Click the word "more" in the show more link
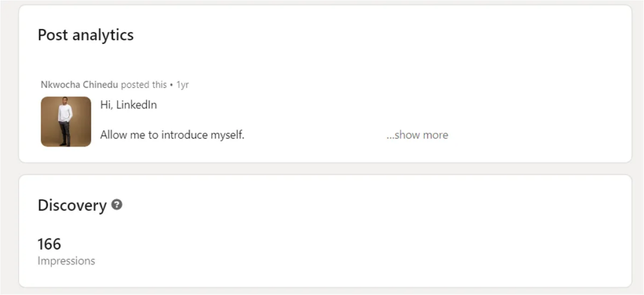 [435, 135]
